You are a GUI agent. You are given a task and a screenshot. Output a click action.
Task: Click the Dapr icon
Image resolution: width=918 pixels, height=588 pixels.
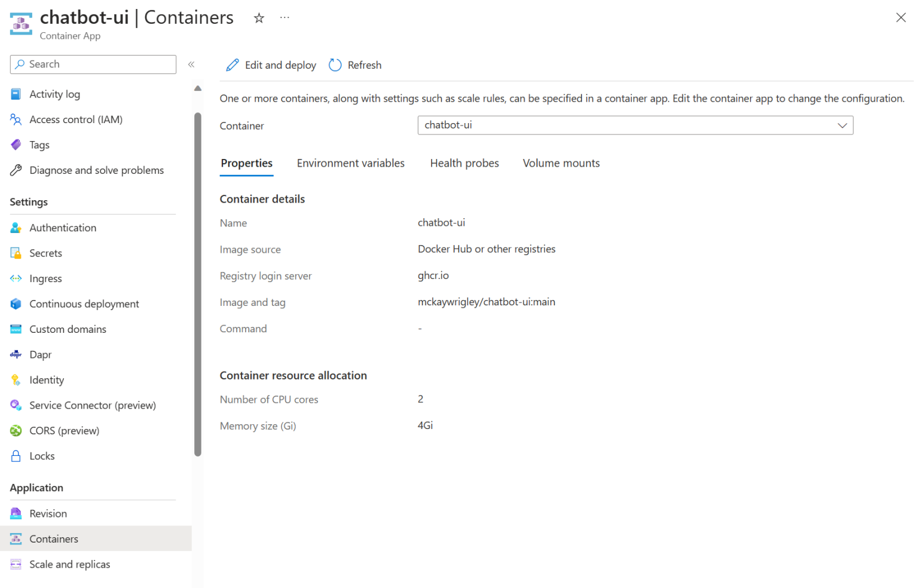[x=16, y=354]
